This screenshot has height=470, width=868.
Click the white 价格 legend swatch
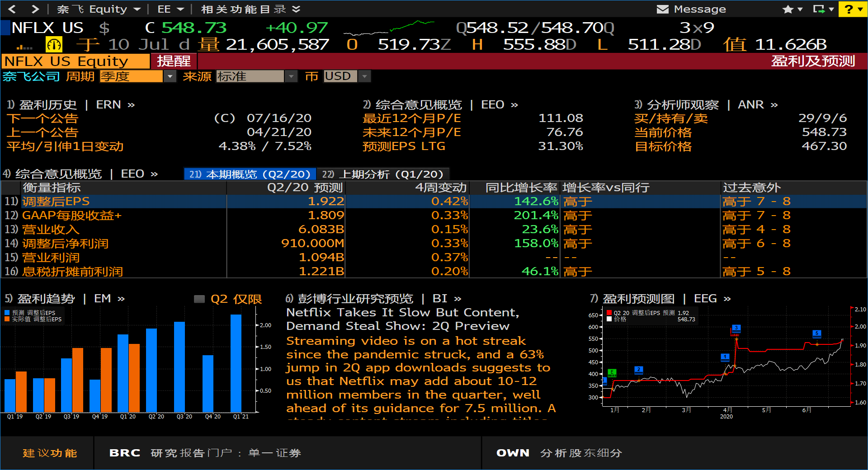tap(609, 319)
